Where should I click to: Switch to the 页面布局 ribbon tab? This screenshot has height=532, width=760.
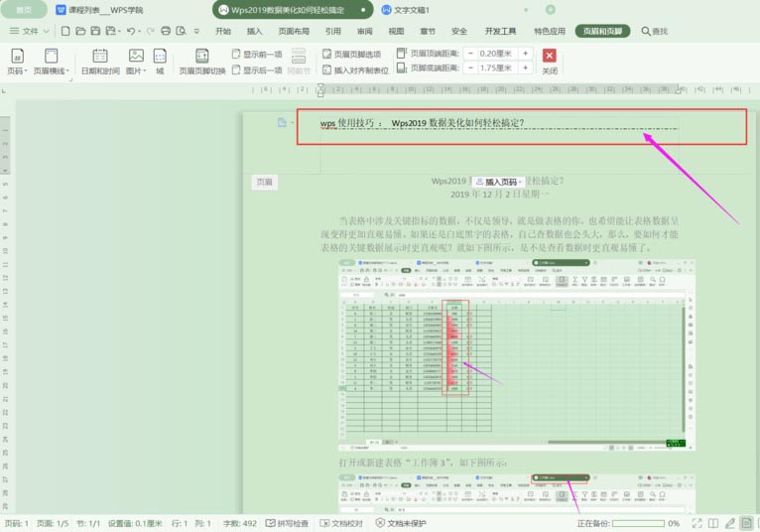coord(294,31)
